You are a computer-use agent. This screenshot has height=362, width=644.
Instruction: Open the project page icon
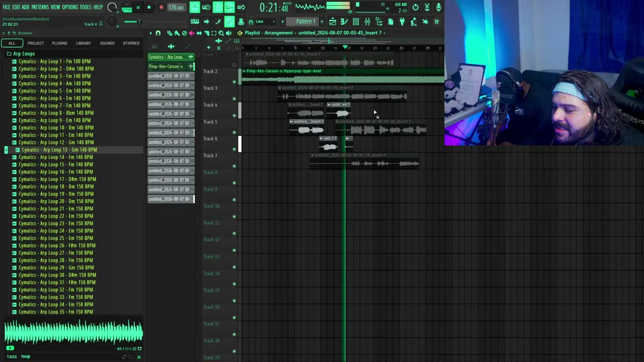(x=390, y=22)
